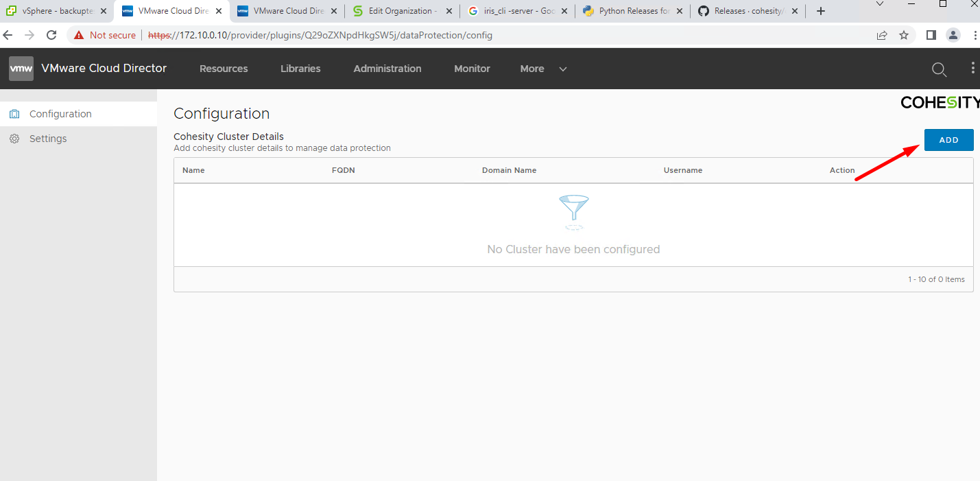Image resolution: width=980 pixels, height=481 pixels.
Task: Click the 'No Cluster have been configured' message
Action: (573, 249)
